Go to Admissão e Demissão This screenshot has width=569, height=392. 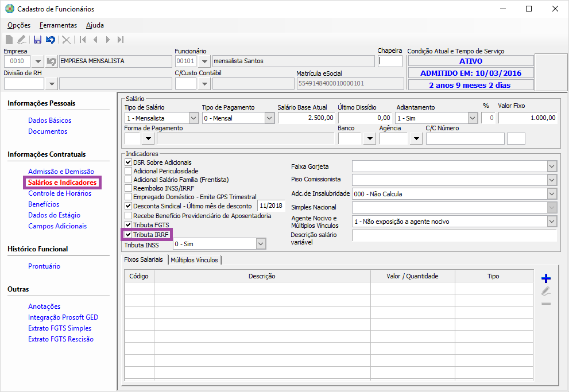[x=61, y=172]
